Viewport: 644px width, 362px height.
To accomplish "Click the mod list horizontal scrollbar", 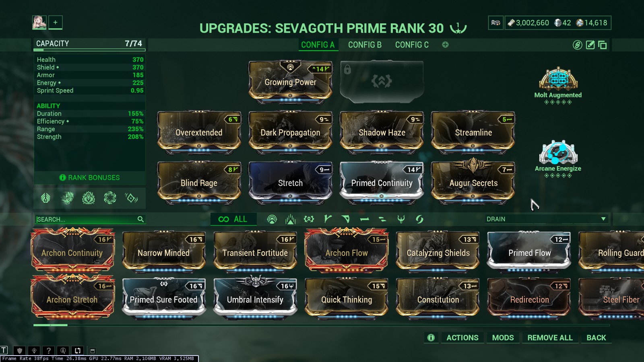I will coord(321,325).
